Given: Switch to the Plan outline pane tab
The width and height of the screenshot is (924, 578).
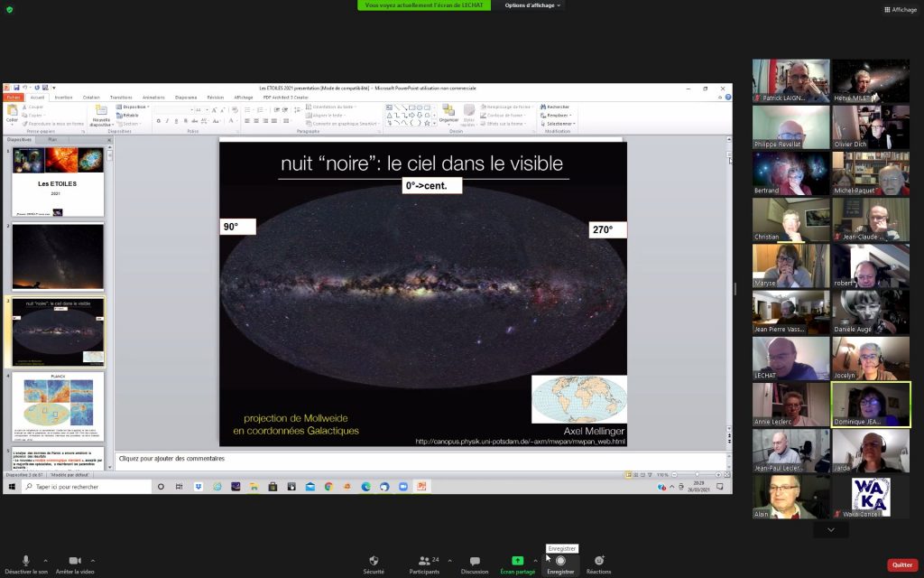Looking at the screenshot, I should point(52,140).
